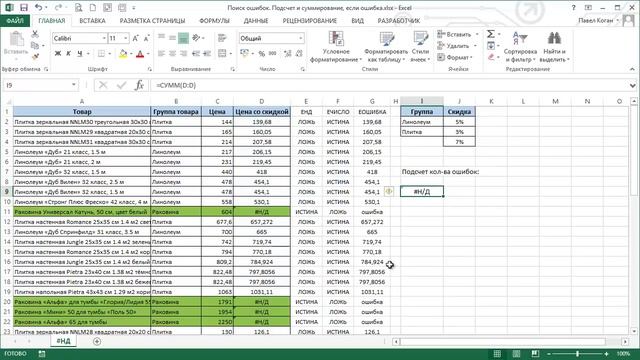
Task: Apply cell borders
Action: tap(101, 54)
